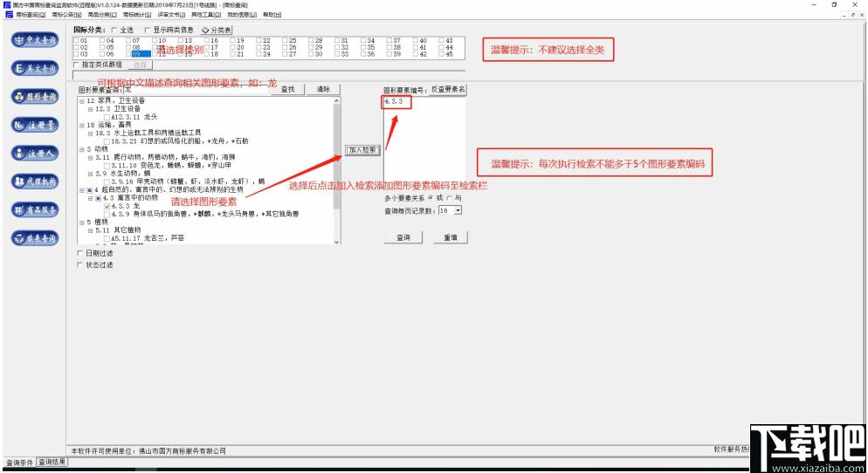Tick class 16 checkbox
The height and width of the screenshot is (473, 868).
207,40
